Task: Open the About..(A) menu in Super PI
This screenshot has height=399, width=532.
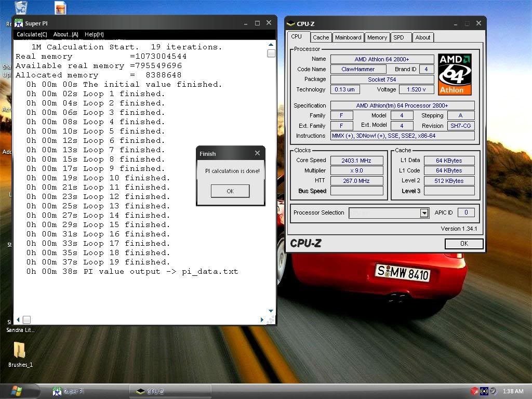Action: [66, 34]
